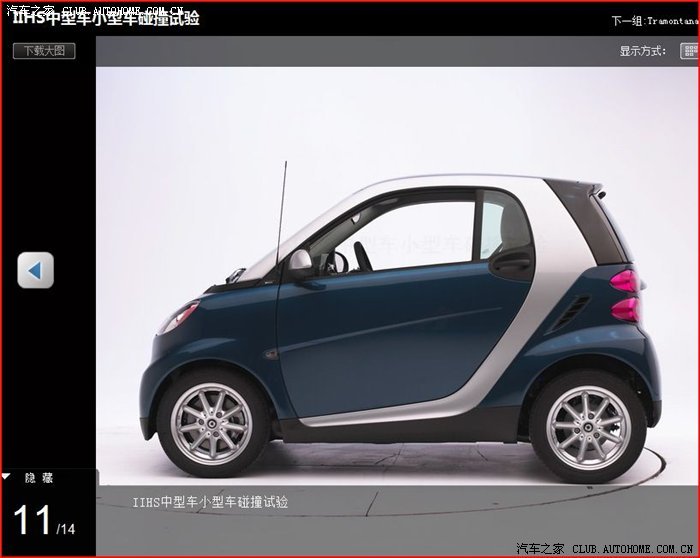Click the gallery title IIHS中型车小型车碰撞试验 at top

105,17
